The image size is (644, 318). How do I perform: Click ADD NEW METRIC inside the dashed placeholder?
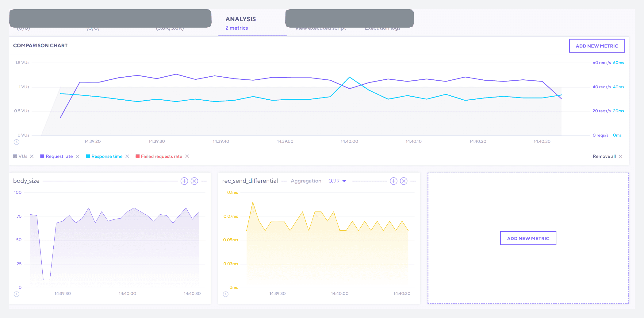tap(528, 238)
